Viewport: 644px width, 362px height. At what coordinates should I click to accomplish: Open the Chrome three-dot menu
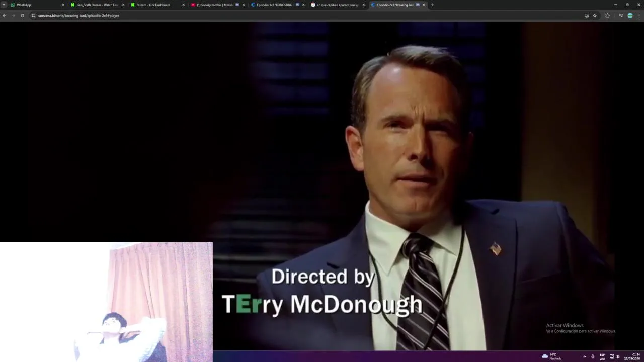[x=639, y=16]
